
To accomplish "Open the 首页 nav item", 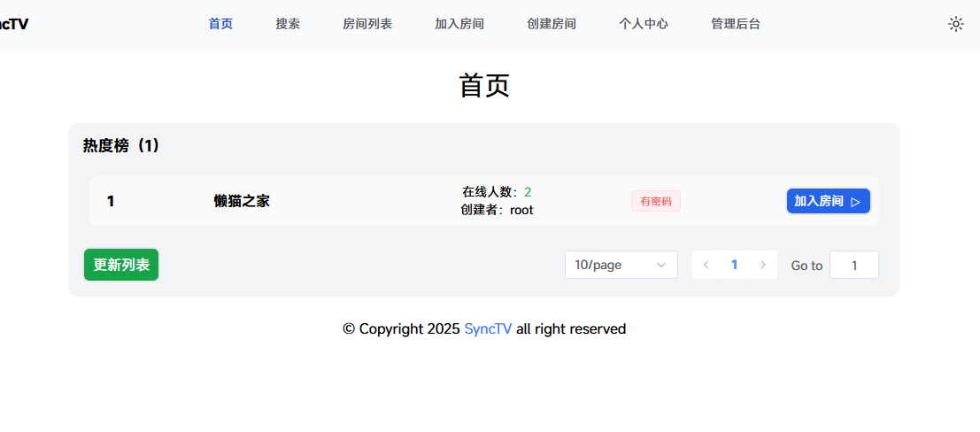I will click(x=220, y=25).
